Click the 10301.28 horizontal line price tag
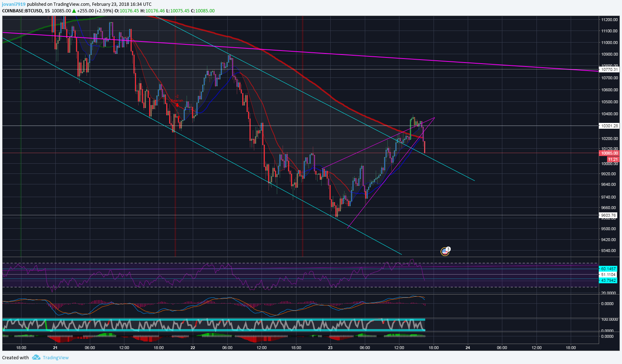The width and height of the screenshot is (622, 364). pos(609,126)
